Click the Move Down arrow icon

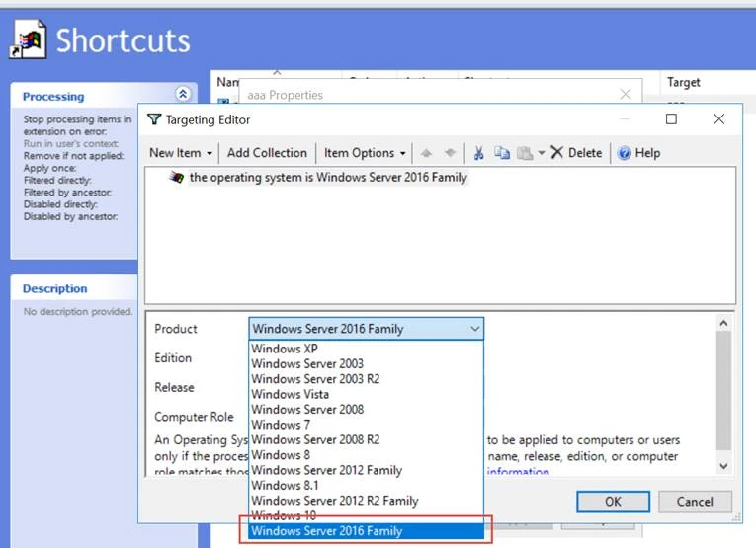(x=451, y=153)
